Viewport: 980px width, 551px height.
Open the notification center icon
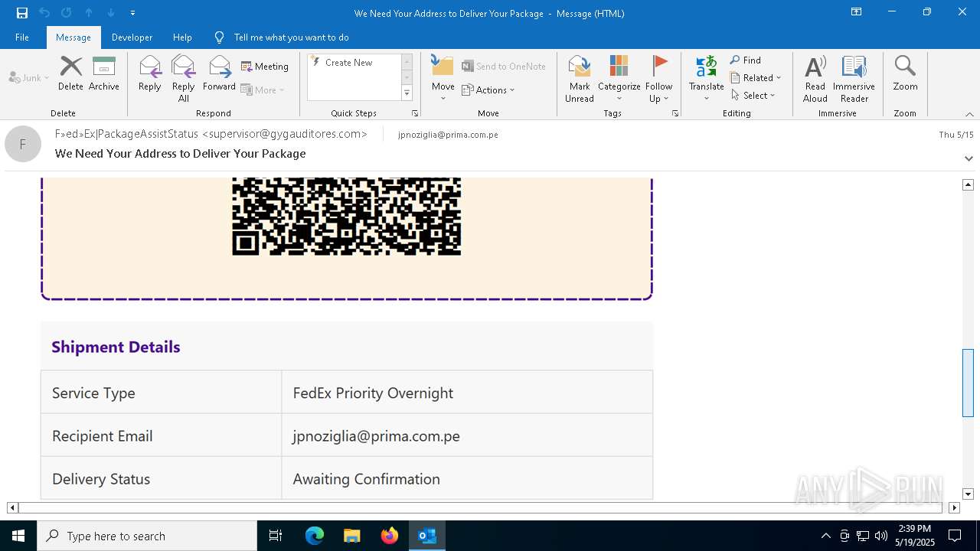[x=955, y=536]
